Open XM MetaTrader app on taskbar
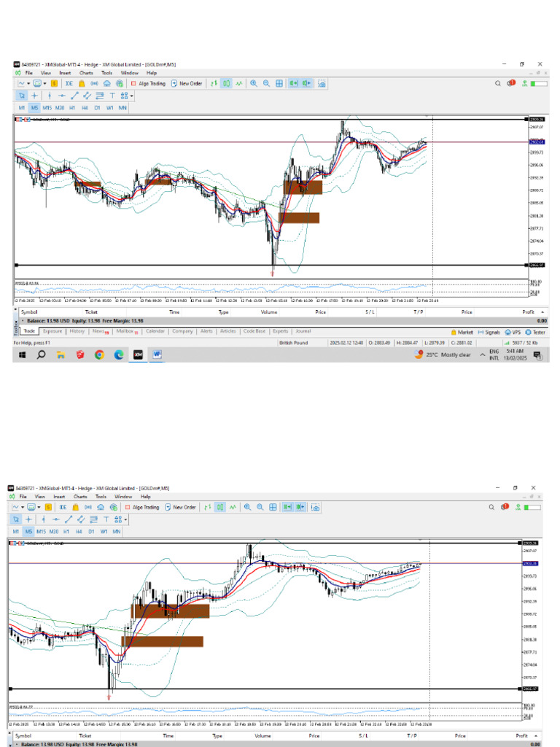This screenshot has height=747, width=560. (x=138, y=355)
